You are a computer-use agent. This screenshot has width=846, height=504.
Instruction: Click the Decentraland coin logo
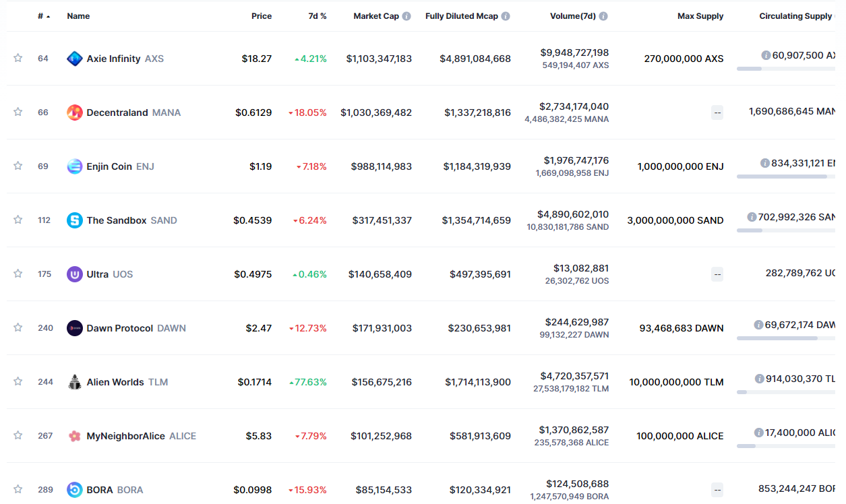[75, 113]
